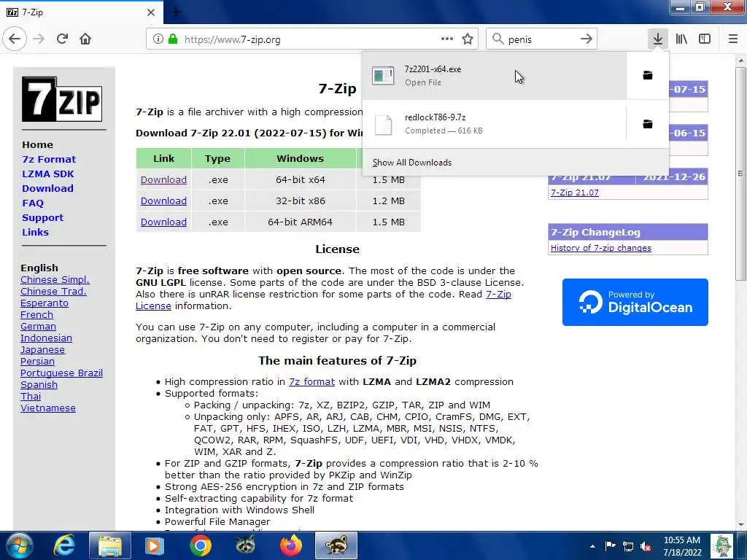Open the browser home page
This screenshot has height=560, width=747.
[x=85, y=39]
